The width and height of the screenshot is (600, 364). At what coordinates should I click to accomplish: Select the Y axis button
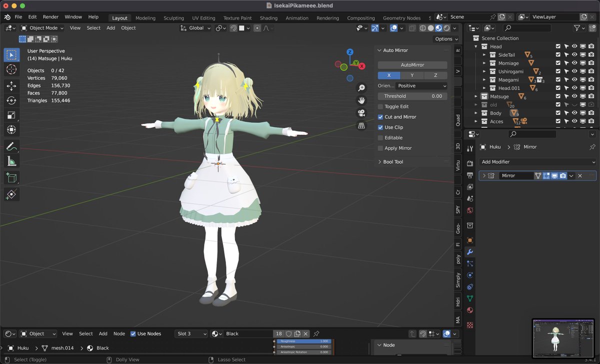412,75
